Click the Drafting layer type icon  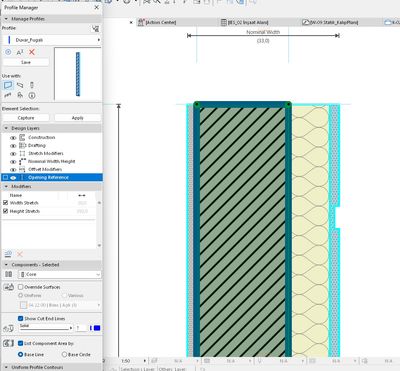(x=22, y=145)
